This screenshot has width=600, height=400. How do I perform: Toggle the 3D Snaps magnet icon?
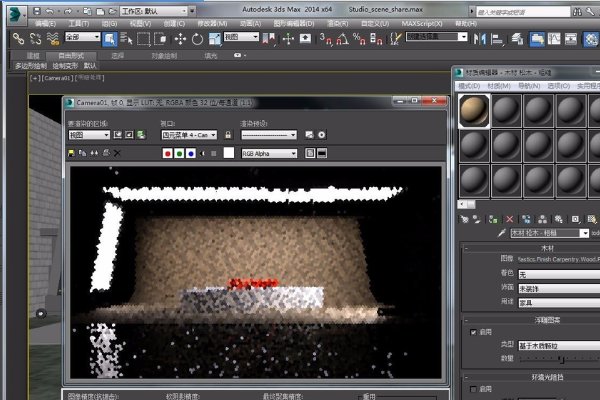(x=326, y=39)
